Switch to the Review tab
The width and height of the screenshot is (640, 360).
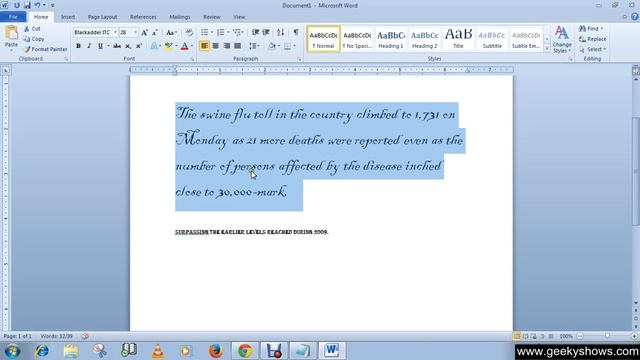tap(211, 17)
